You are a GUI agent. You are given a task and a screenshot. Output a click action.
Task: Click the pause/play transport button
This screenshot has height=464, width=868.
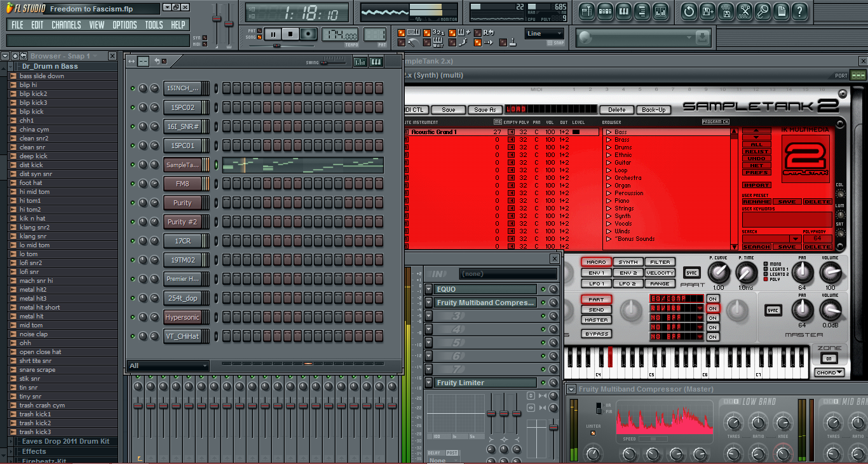pyautogui.click(x=272, y=34)
